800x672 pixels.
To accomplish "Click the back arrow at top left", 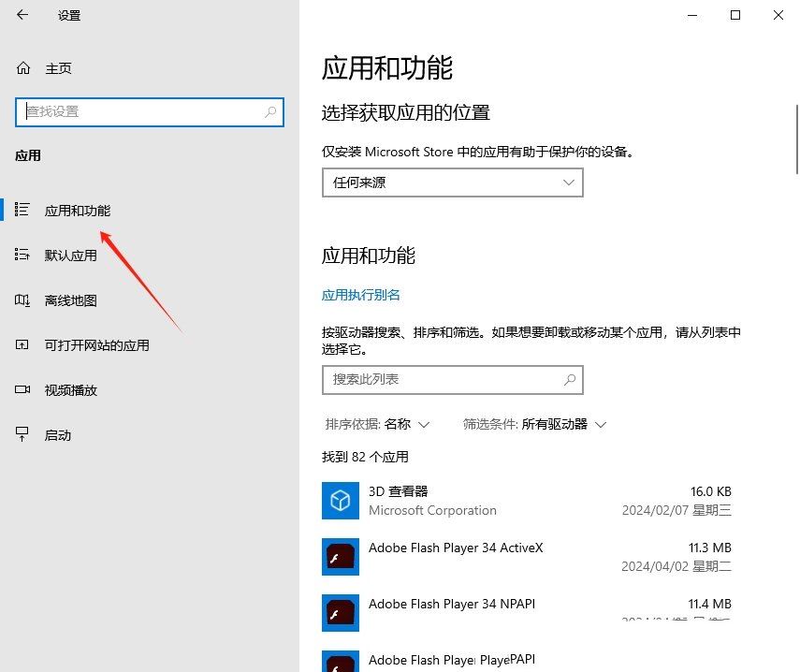I will point(22,15).
